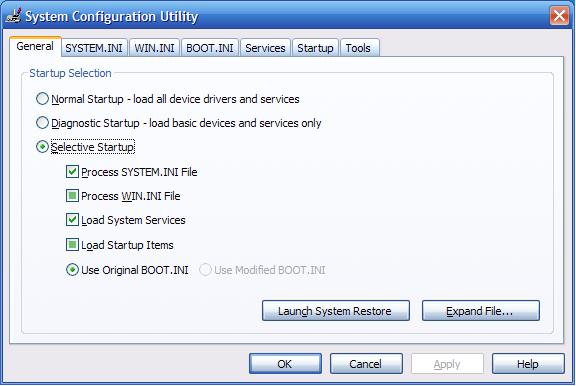Confirm with the OK button
Screen dimensions: 576x386
pyautogui.click(x=285, y=364)
